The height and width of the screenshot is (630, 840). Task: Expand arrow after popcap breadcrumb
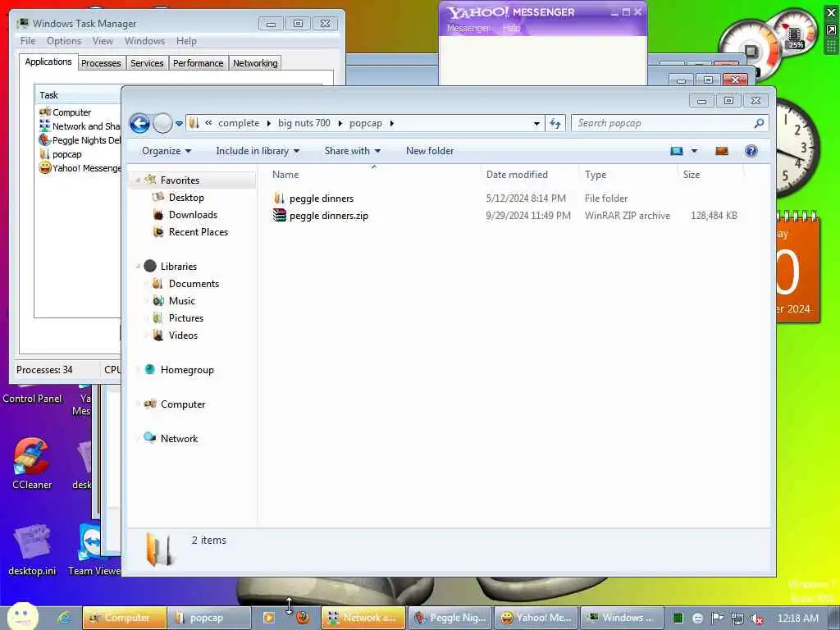point(391,123)
